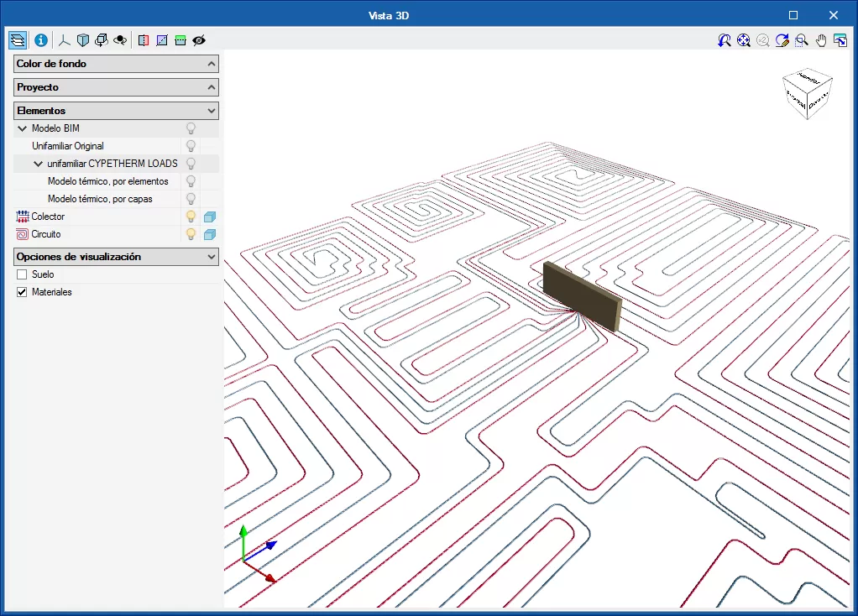Screen dimensions: 858x616
Task: Collapse the unifamiliar CYPETHERM LOADS node
Action: (x=38, y=164)
